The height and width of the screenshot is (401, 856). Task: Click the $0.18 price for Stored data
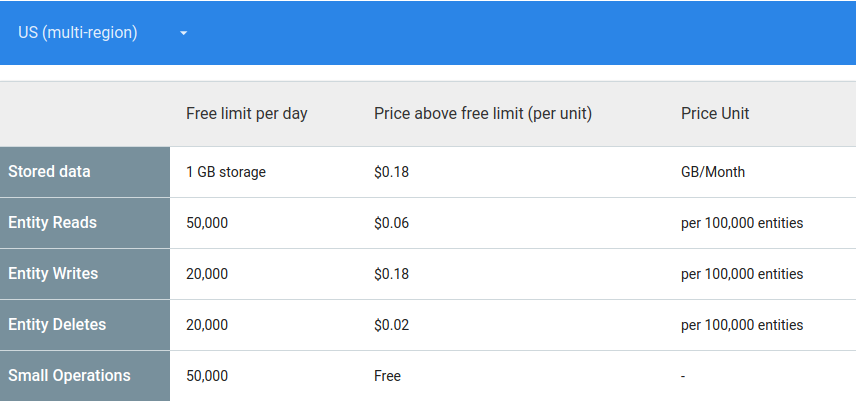392,172
